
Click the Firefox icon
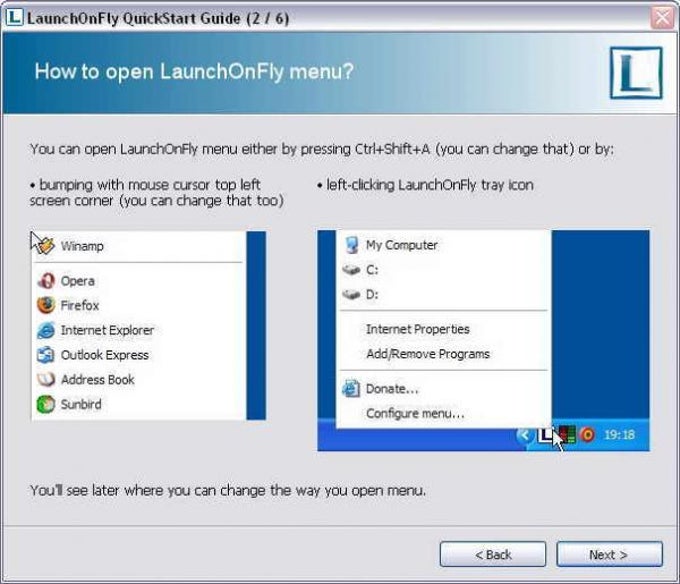[x=46, y=305]
